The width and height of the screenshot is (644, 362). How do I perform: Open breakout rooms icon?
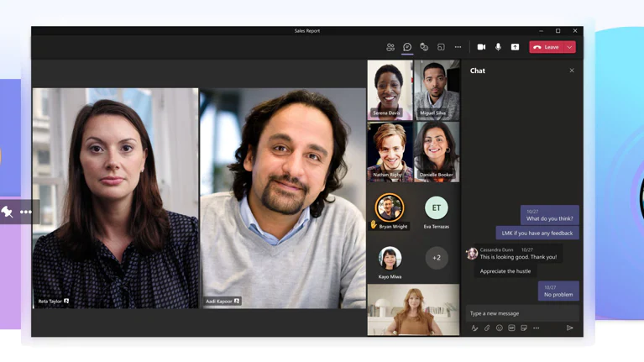[x=441, y=47]
